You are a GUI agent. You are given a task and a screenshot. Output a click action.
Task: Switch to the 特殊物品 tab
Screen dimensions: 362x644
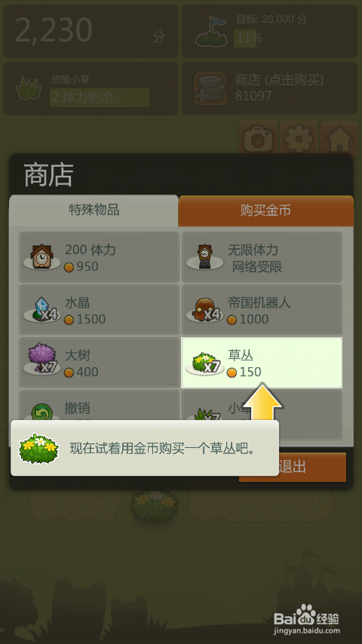[x=94, y=210]
